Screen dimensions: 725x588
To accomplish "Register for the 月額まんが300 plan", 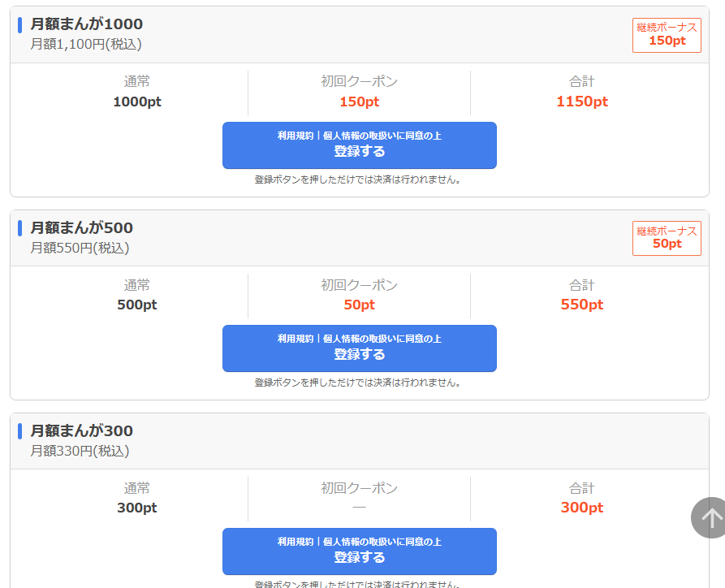I will click(359, 558).
